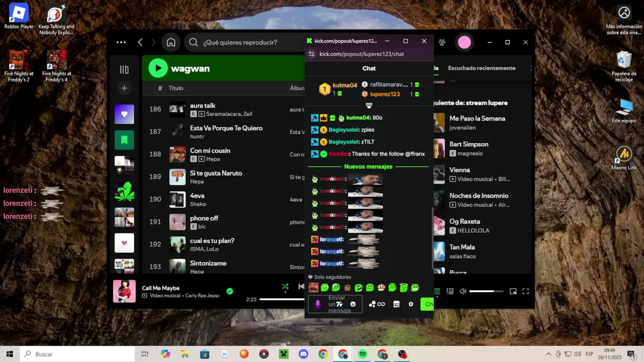Screen dimensions: 644x362
Task: Switch to 'Escuchado recientemente' tab
Action: 481,68
